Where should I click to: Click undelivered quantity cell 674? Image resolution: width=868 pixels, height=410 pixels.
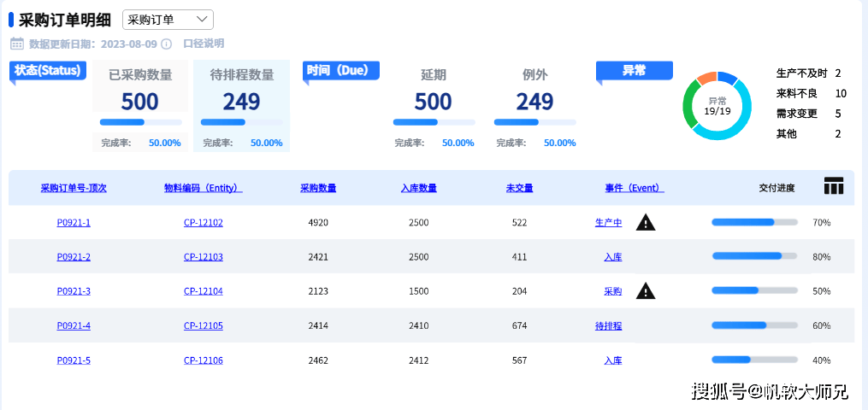(519, 326)
